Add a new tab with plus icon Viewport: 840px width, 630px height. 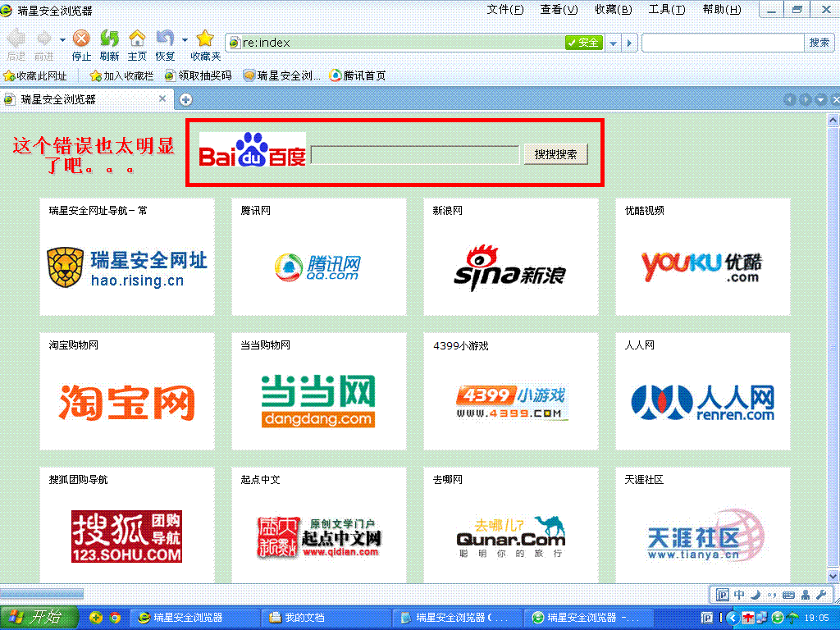tap(186, 99)
